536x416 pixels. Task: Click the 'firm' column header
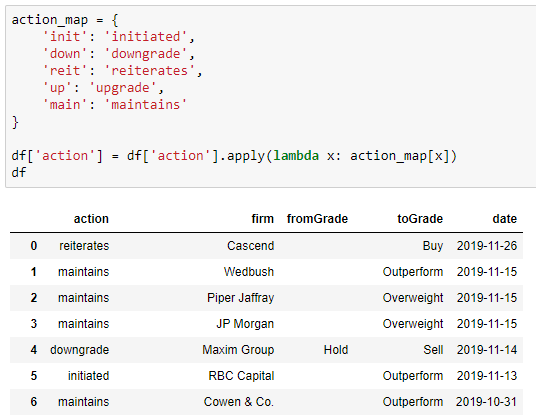(263, 219)
